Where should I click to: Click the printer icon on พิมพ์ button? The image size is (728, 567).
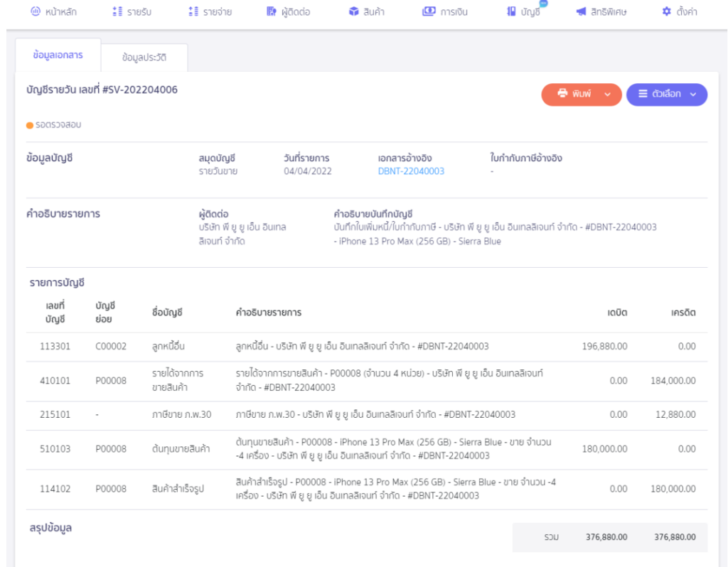tap(562, 93)
